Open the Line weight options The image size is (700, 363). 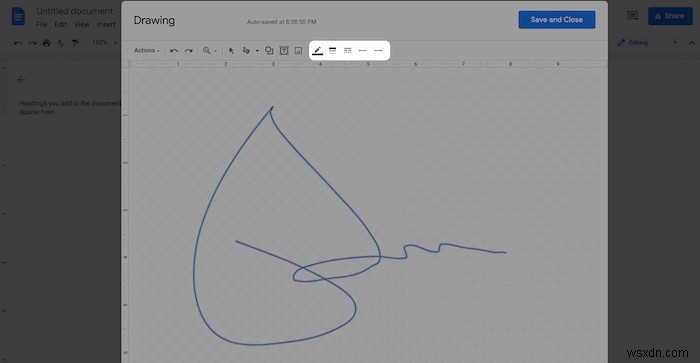pos(333,51)
